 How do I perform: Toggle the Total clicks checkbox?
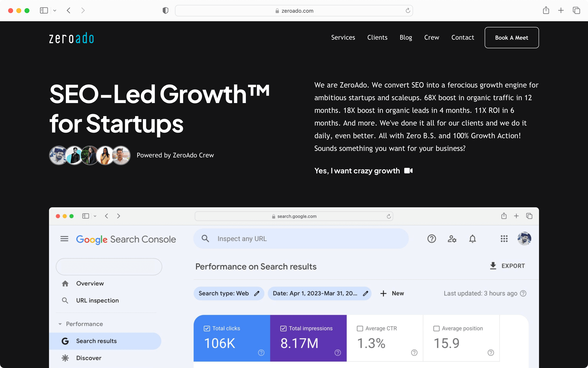pyautogui.click(x=207, y=328)
